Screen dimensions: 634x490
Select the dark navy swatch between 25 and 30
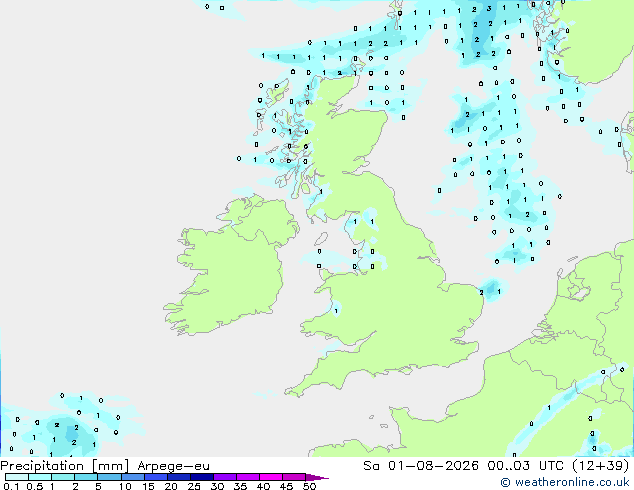(201, 477)
